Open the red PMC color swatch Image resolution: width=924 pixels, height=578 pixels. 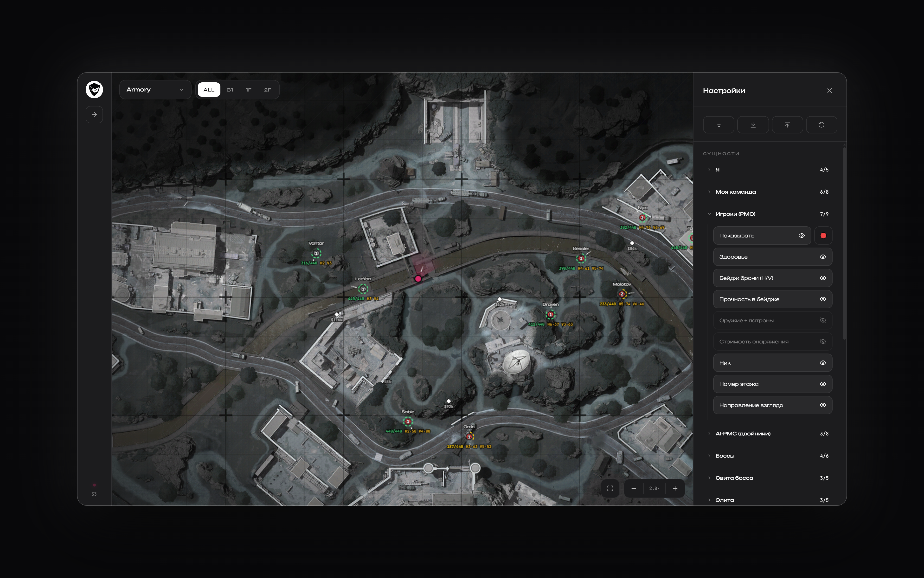click(x=823, y=236)
